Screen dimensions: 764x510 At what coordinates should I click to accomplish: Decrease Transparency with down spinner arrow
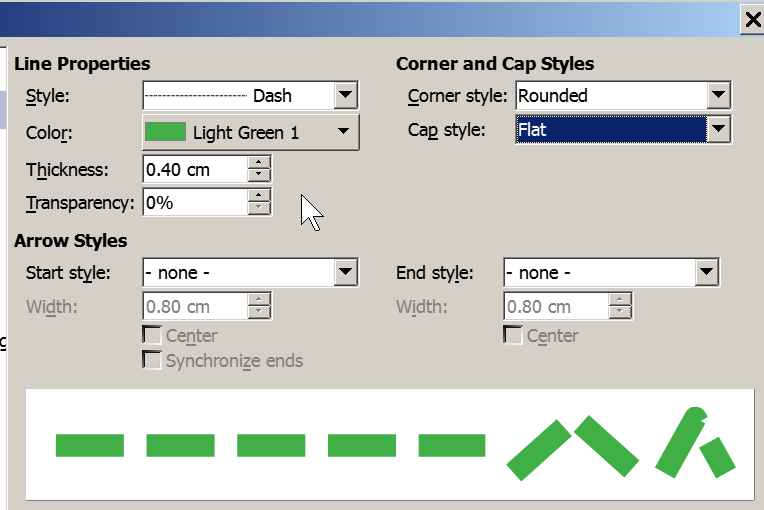coord(259,208)
